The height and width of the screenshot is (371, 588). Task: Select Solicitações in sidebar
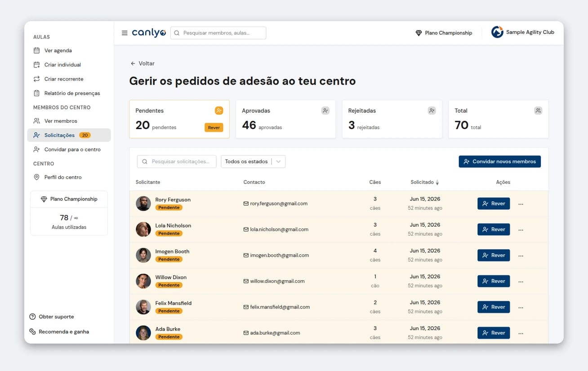pyautogui.click(x=69, y=135)
